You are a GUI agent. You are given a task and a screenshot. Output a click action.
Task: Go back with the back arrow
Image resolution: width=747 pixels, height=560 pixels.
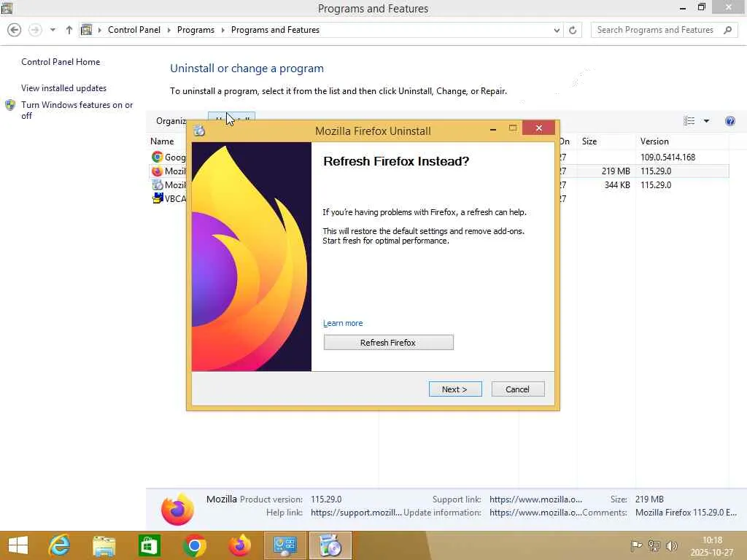15,30
